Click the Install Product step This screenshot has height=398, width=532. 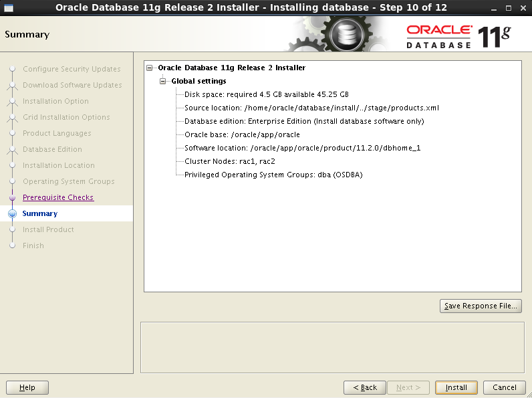(x=48, y=229)
